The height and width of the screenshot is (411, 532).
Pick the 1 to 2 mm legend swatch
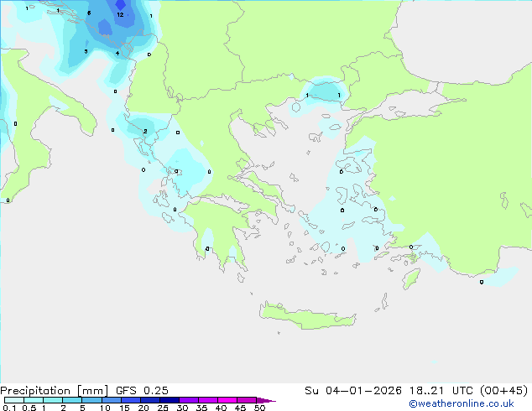point(53,400)
